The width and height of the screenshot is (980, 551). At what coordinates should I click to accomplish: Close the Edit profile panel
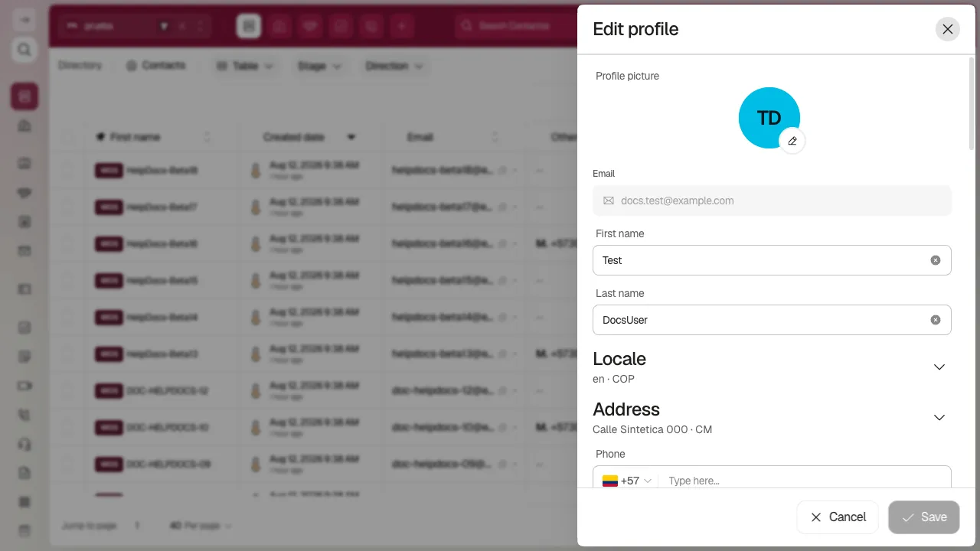947,29
